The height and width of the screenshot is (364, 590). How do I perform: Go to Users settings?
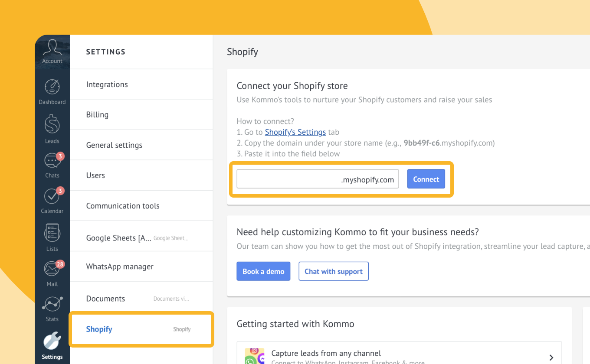click(141, 175)
